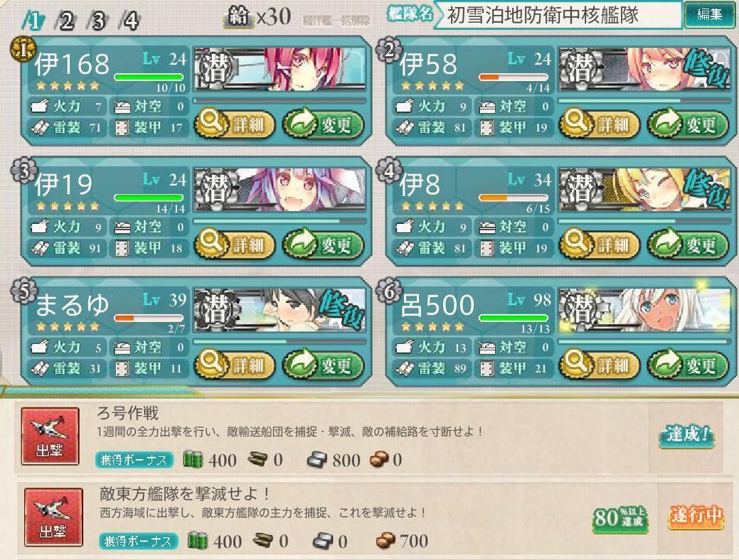Click the 伊8 HP bar
739x560 pixels.
click(x=514, y=198)
